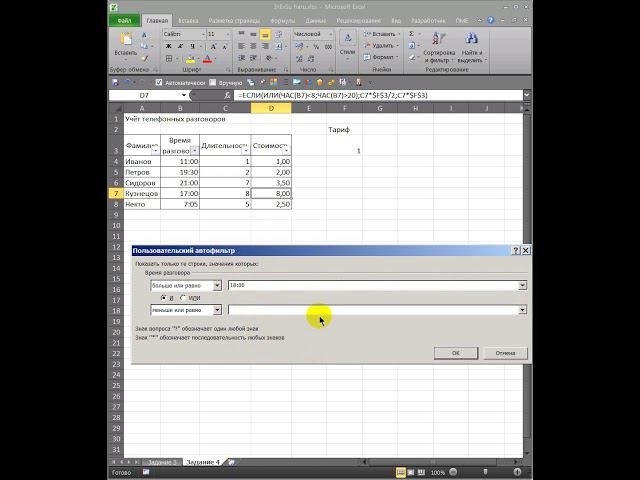Open the filter dropdown on Время разговора column
640x480 pixels.
coord(194,150)
